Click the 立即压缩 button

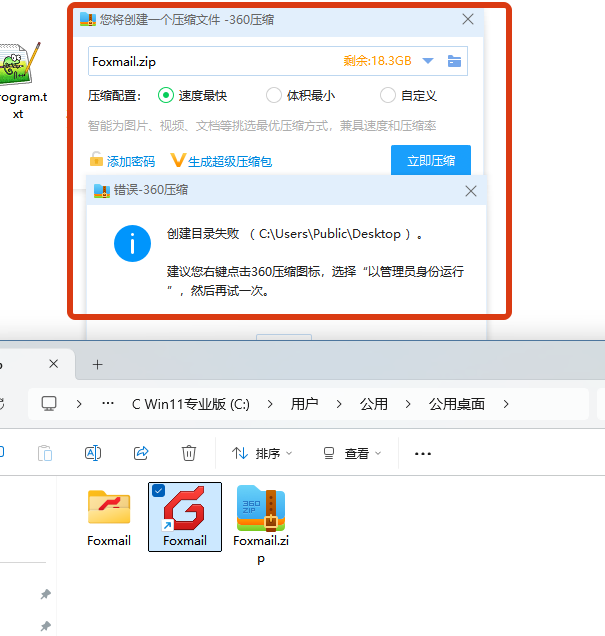click(431, 160)
